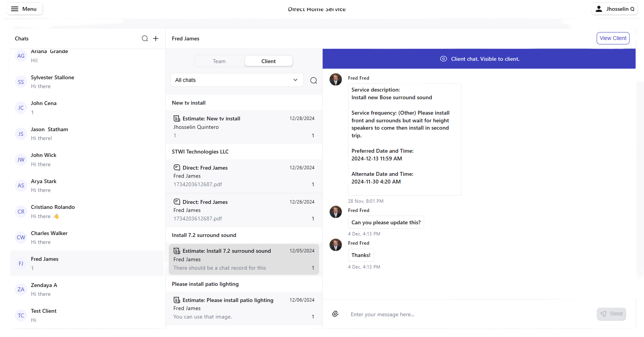Click the eye icon in client chat banner
Viewport: 644px width, 337px height.
(x=443, y=59)
